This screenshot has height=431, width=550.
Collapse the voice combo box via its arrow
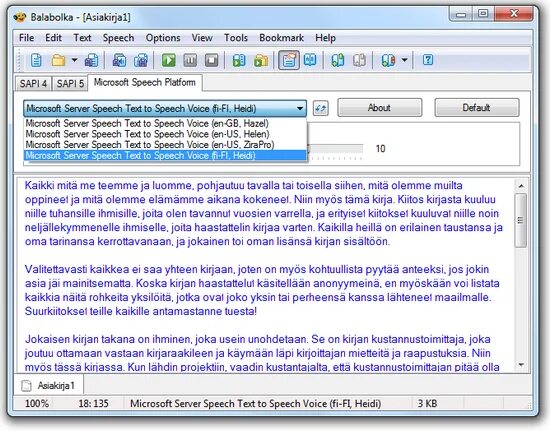coord(300,108)
